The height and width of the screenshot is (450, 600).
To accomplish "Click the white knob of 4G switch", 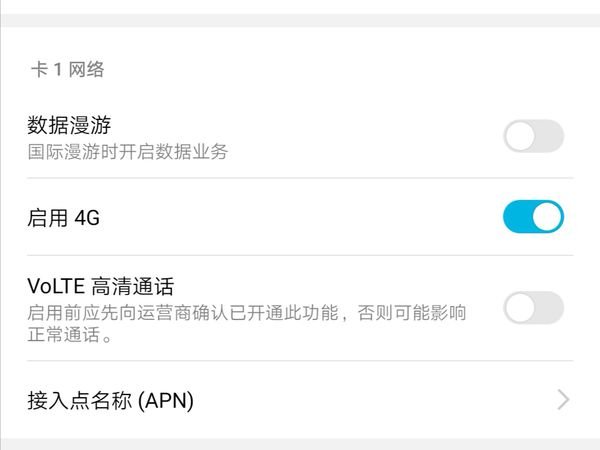I will point(547,217).
